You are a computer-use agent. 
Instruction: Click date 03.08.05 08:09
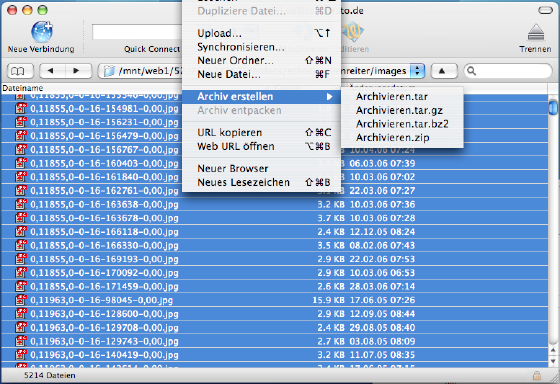382,341
